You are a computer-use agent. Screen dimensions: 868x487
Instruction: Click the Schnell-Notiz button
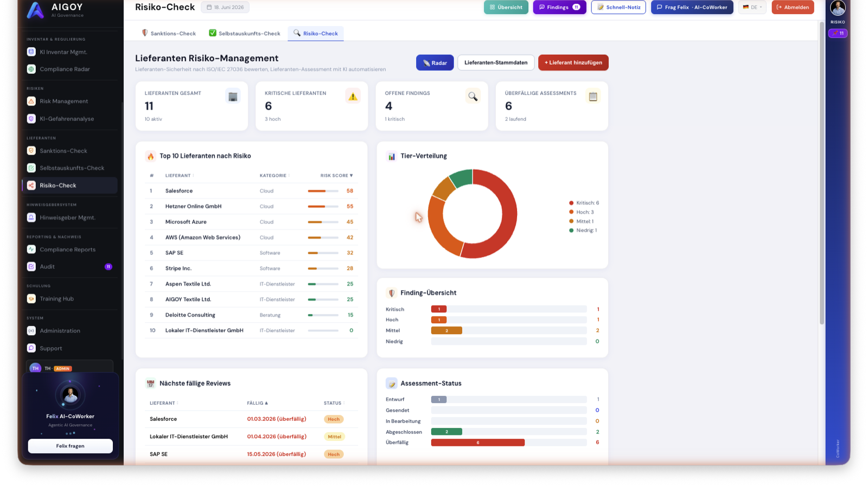pos(618,8)
